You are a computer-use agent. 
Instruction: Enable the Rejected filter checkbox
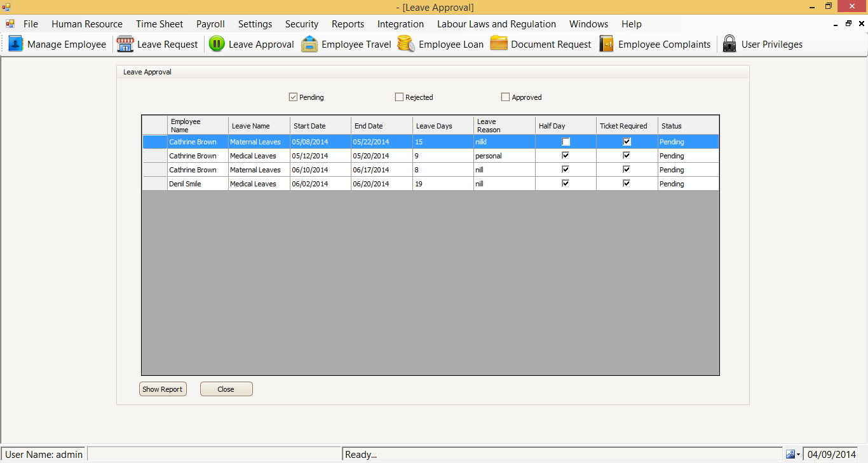[x=399, y=97]
